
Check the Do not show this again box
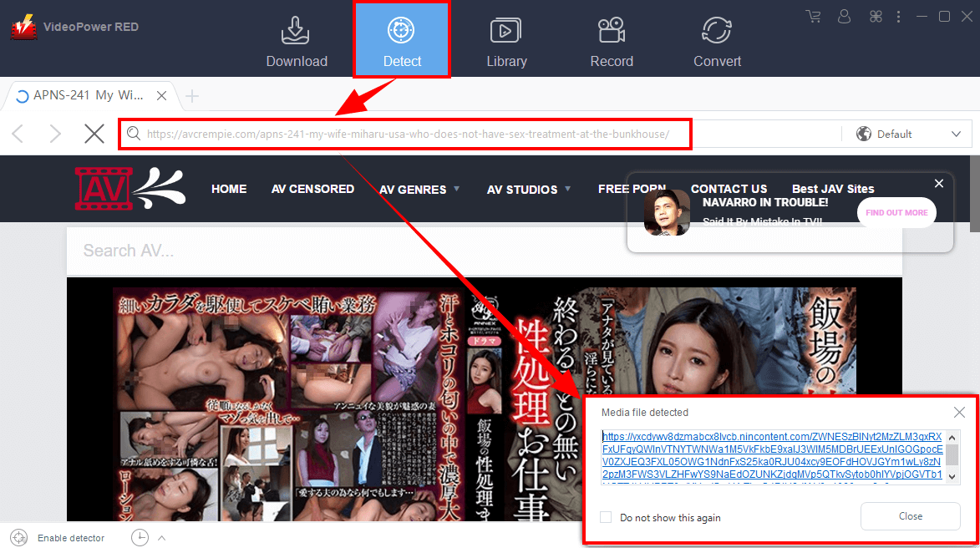[606, 517]
